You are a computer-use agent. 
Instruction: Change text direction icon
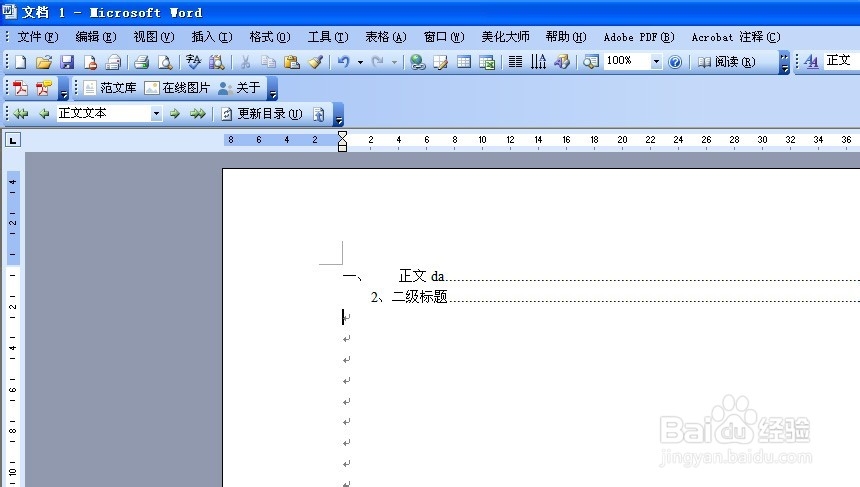click(x=538, y=61)
